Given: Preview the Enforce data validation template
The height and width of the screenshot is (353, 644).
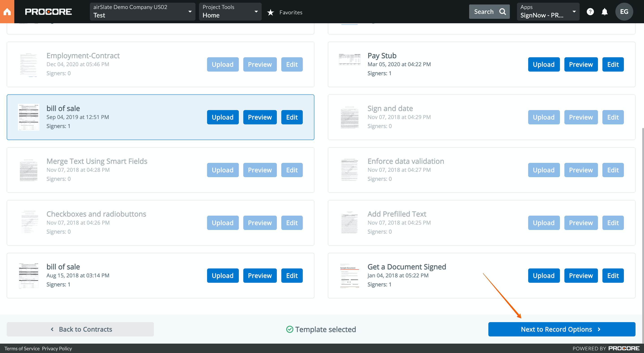Looking at the screenshot, I should pos(581,170).
